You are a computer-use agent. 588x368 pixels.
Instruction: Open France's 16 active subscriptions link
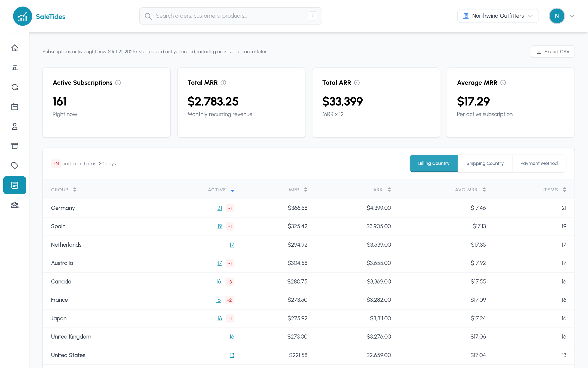pos(218,300)
